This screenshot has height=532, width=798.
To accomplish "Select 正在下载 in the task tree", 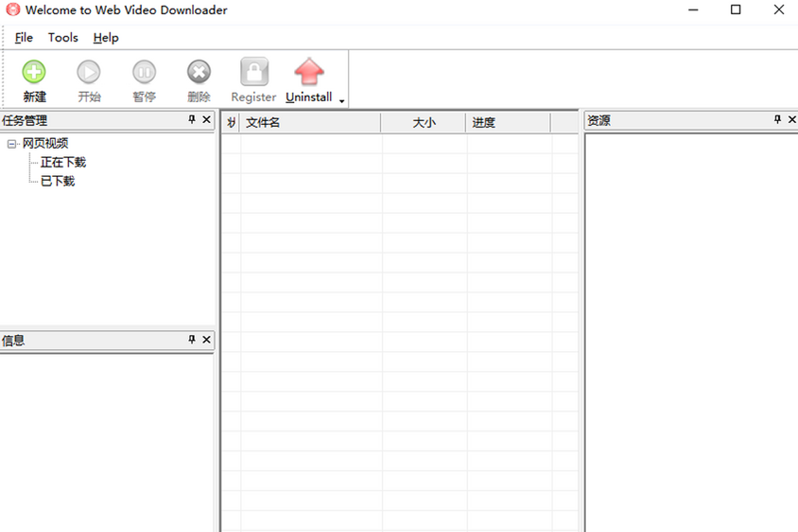I will [63, 162].
